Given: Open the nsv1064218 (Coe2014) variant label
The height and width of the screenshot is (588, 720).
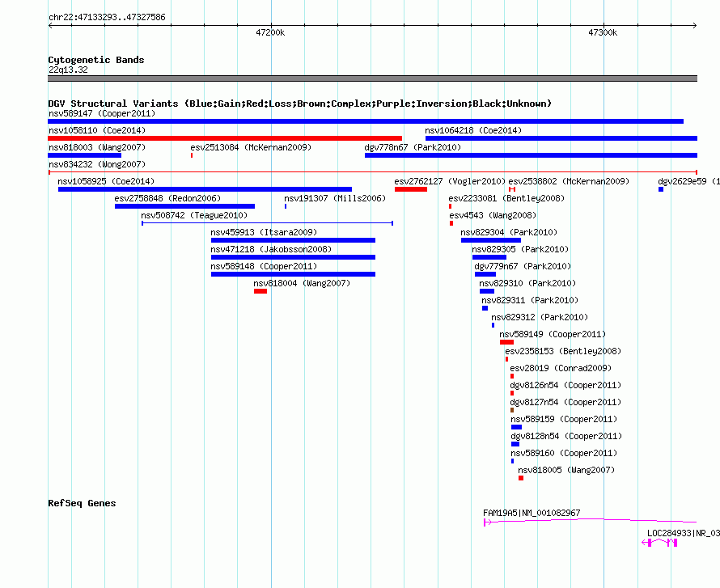Looking at the screenshot, I should coord(473,130).
